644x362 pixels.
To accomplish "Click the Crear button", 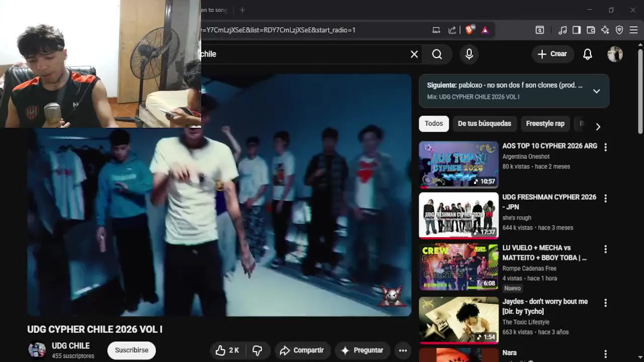I will tap(552, 54).
